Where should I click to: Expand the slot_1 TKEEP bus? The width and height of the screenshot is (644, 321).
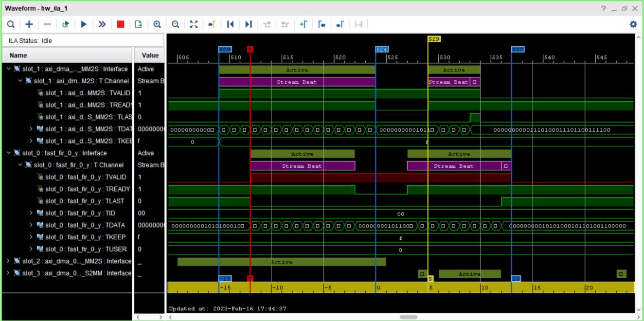point(32,141)
